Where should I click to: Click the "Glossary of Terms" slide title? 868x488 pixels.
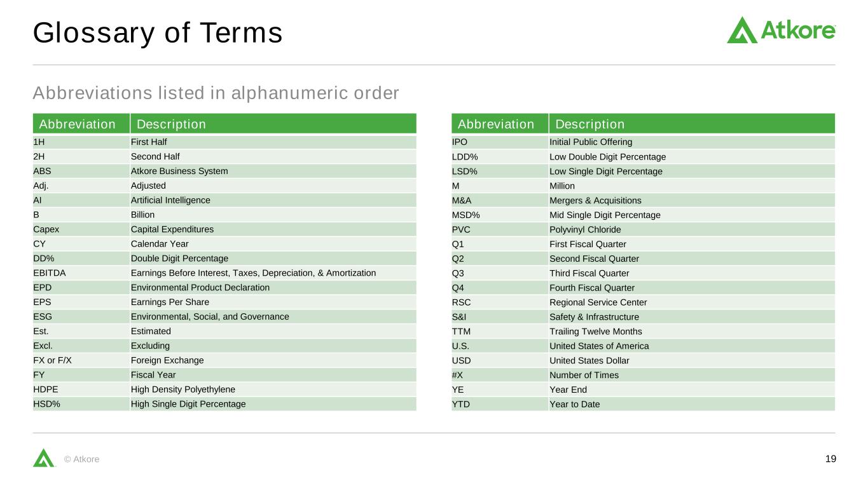[158, 33]
